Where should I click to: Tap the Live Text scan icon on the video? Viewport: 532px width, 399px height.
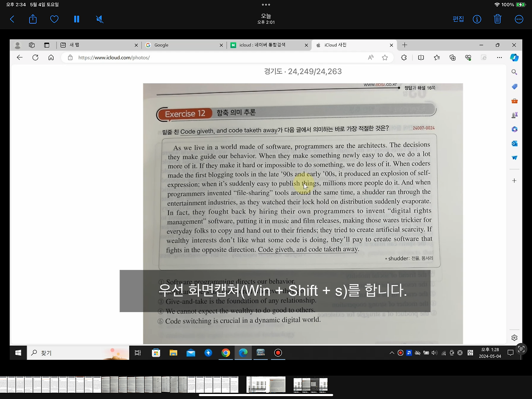tap(521, 349)
